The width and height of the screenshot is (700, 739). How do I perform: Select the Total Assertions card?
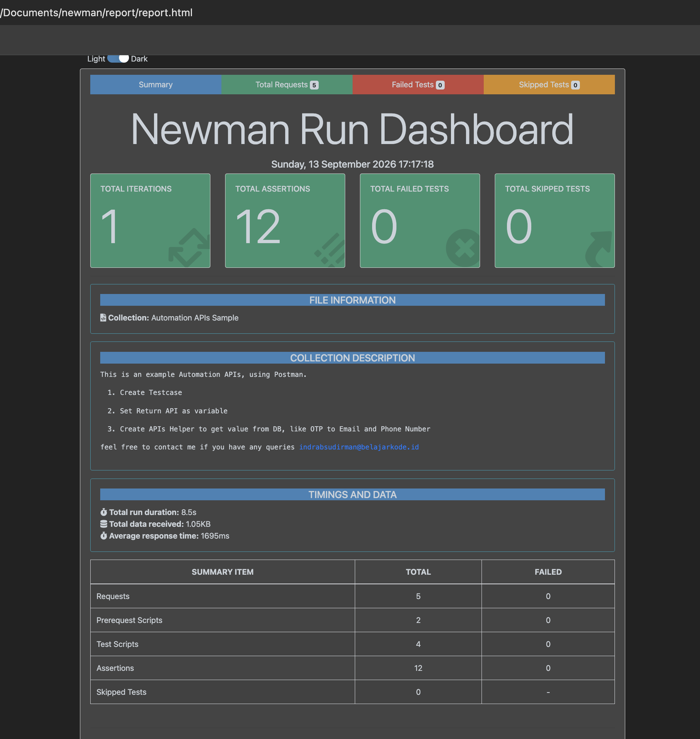click(x=285, y=220)
